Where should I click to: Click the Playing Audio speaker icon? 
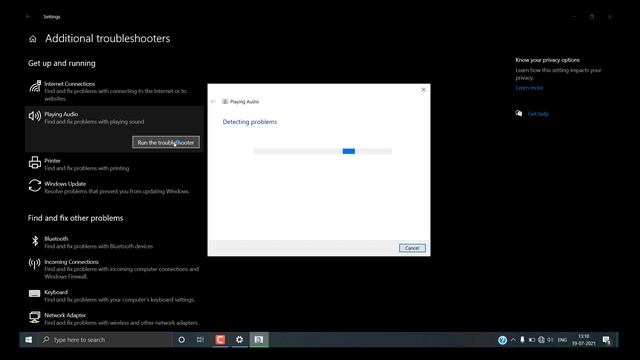pos(35,116)
